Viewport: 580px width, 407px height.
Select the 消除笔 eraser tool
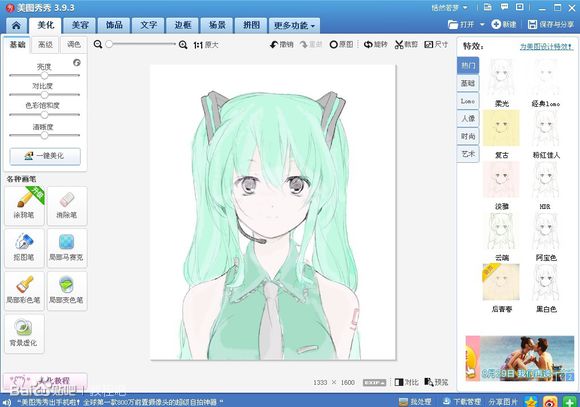(x=67, y=206)
